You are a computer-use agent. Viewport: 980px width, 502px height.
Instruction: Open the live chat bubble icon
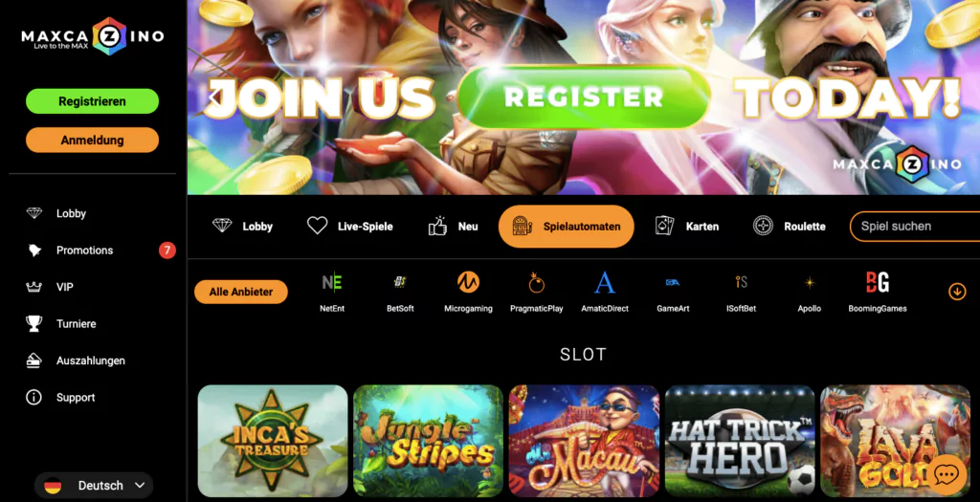tap(945, 475)
